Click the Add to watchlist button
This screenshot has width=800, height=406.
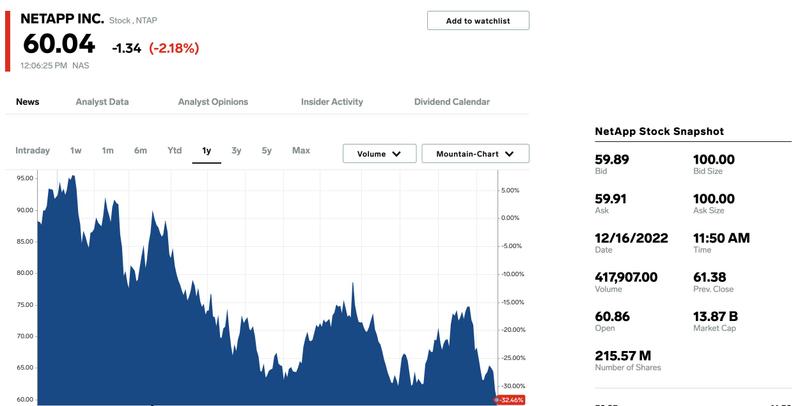[478, 21]
